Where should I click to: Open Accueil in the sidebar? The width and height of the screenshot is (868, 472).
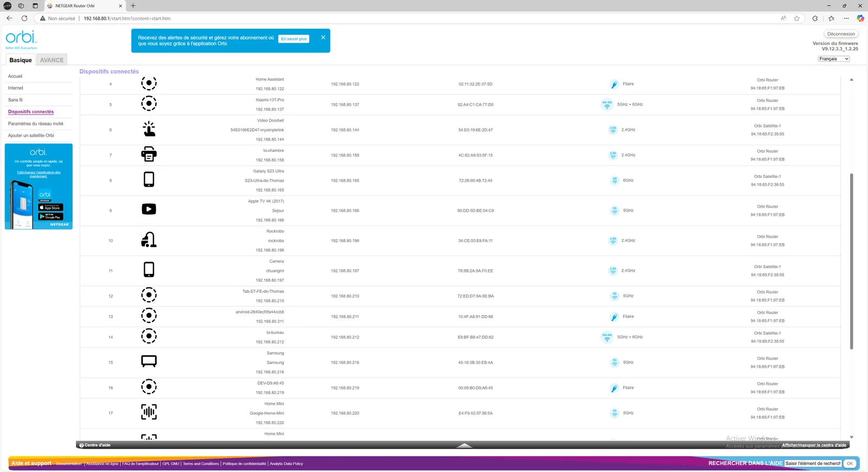tap(15, 76)
